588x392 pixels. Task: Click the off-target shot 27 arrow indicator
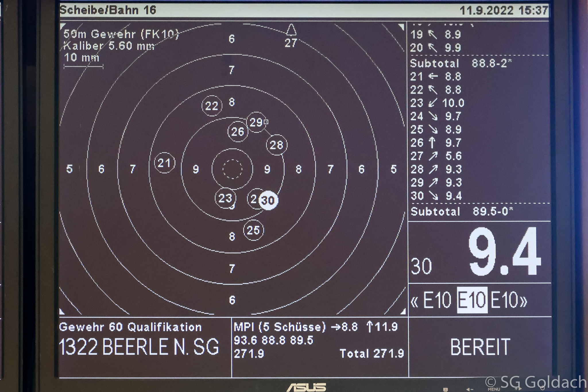coord(291,30)
